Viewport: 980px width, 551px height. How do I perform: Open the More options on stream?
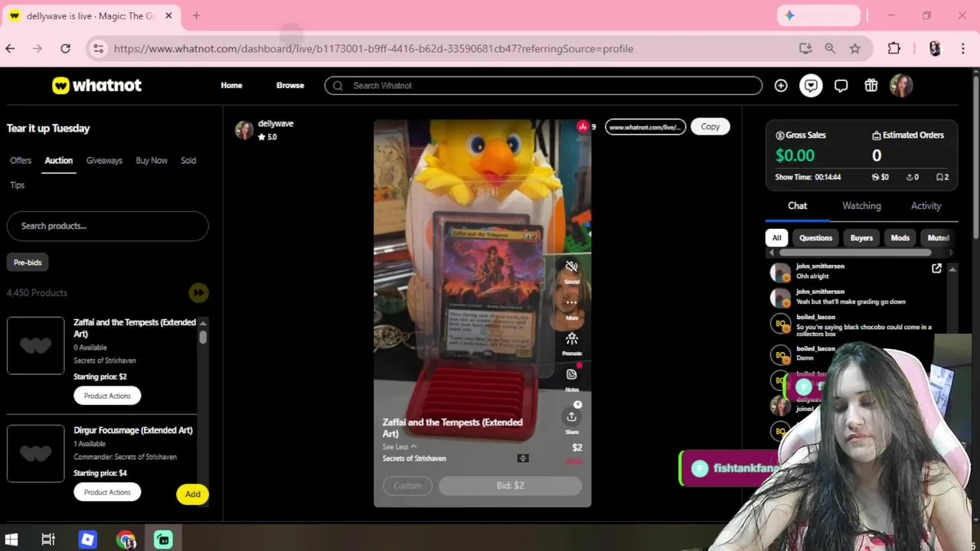571,303
